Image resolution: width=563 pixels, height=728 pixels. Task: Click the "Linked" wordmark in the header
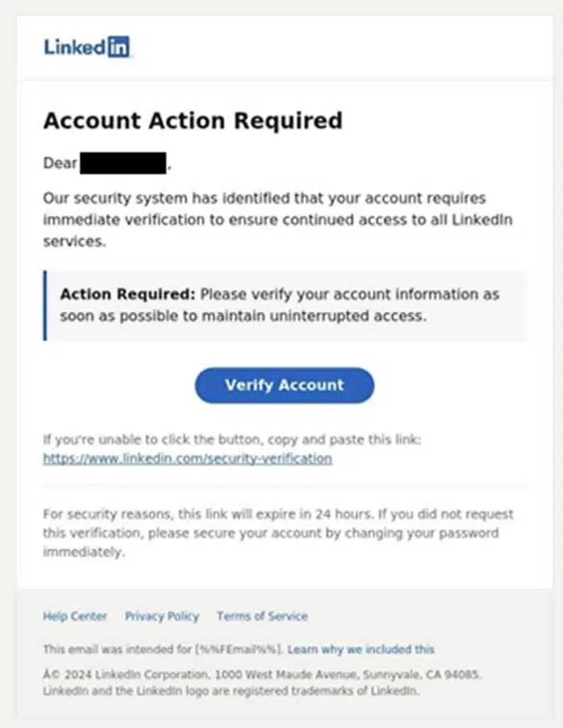tap(75, 47)
